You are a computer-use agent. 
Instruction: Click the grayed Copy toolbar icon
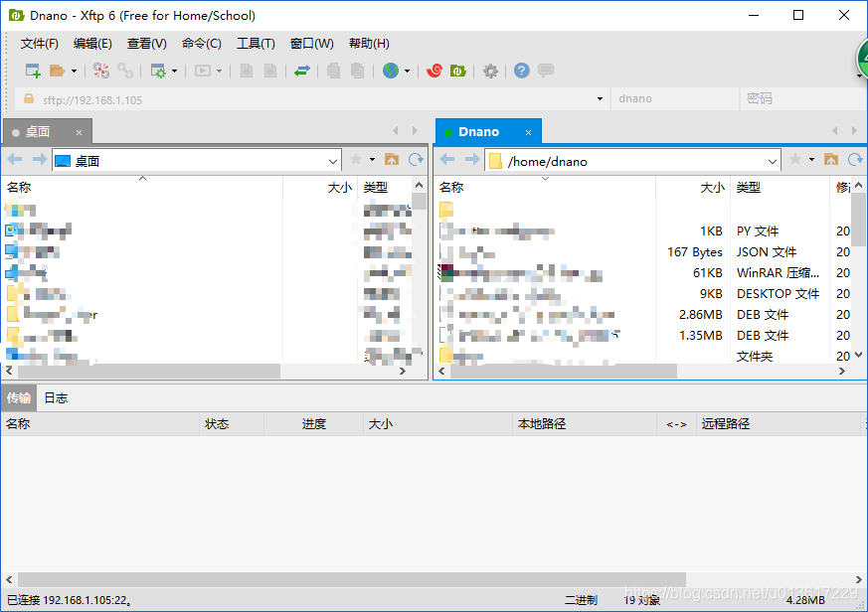333,71
